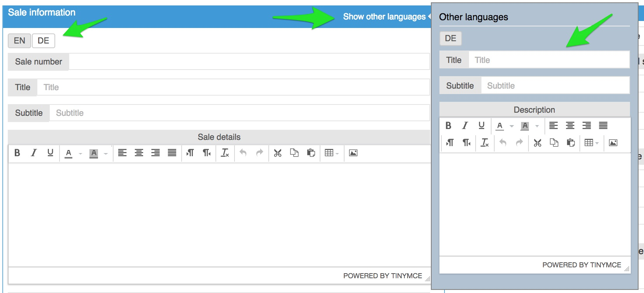Clear formatting in Description editor
The width and height of the screenshot is (644, 293).
coord(485,143)
